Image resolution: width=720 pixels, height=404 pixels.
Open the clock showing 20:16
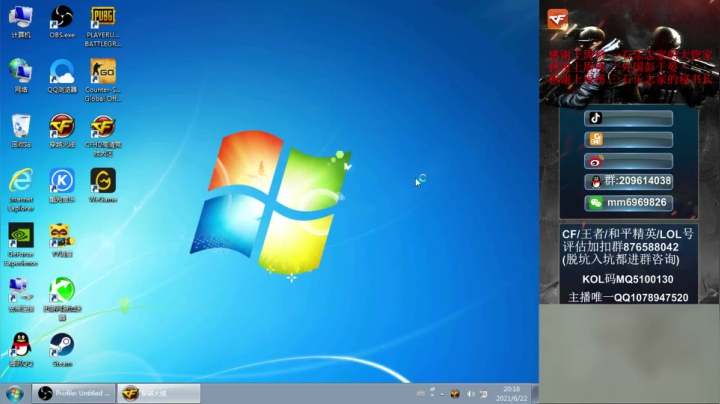(x=511, y=393)
